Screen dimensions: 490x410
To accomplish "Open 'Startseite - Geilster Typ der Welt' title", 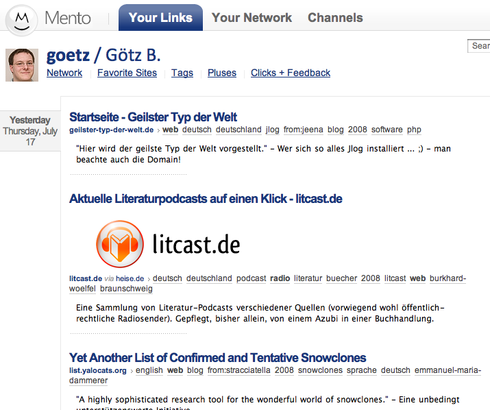I will [153, 117].
